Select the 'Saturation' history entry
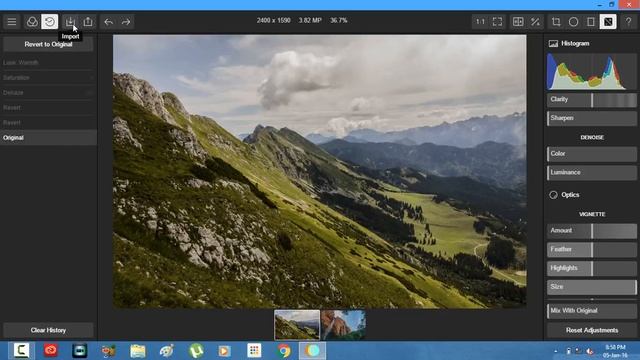The image size is (640, 360). tap(48, 78)
